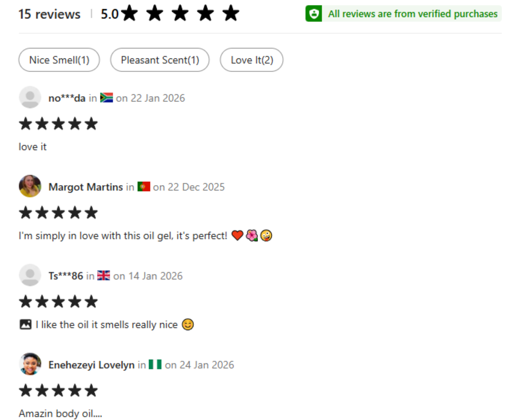The width and height of the screenshot is (508, 420).
Task: Click the five-star rating under no***da
Action: 58,124
